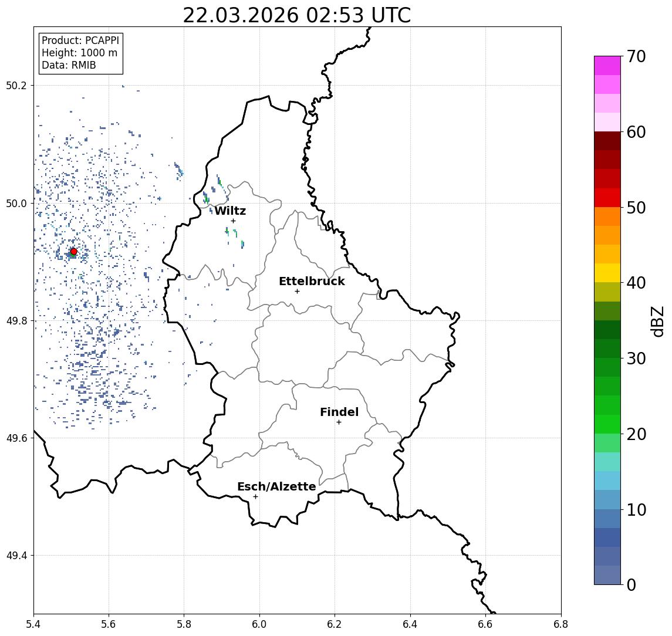Click longitude tick label 6.4
The height and width of the screenshot is (636, 672).
pyautogui.click(x=410, y=624)
